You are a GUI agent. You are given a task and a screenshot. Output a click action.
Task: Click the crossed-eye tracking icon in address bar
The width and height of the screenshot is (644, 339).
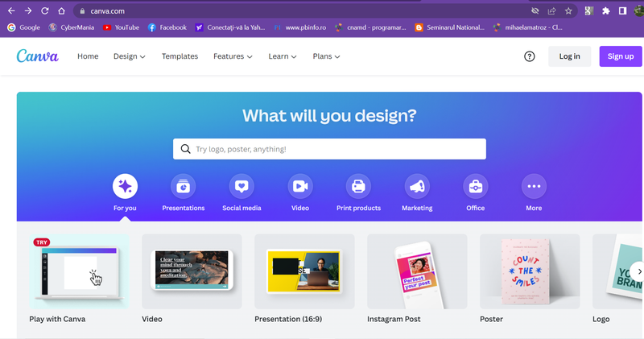535,11
